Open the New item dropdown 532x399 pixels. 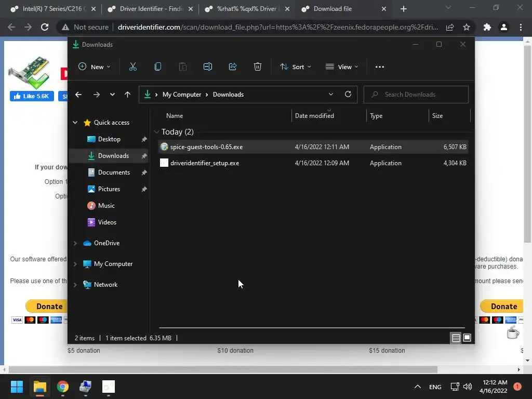(x=95, y=67)
